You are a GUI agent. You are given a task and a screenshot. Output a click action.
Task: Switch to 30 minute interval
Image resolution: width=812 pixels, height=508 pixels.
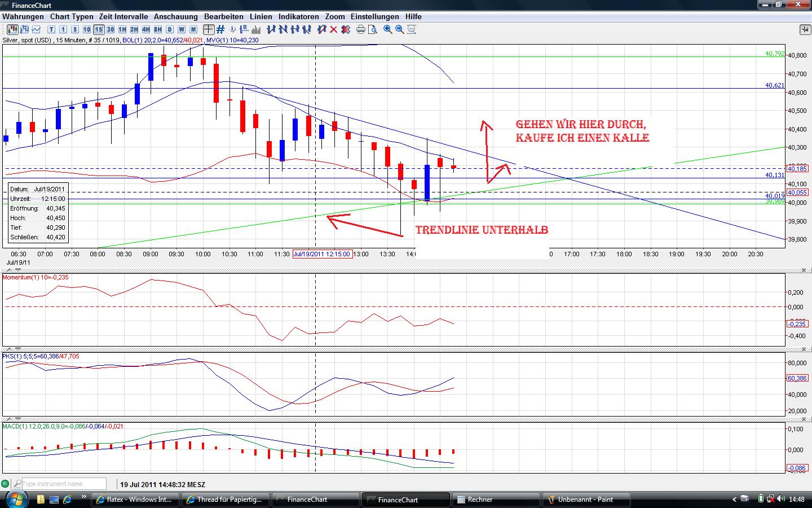(x=111, y=29)
